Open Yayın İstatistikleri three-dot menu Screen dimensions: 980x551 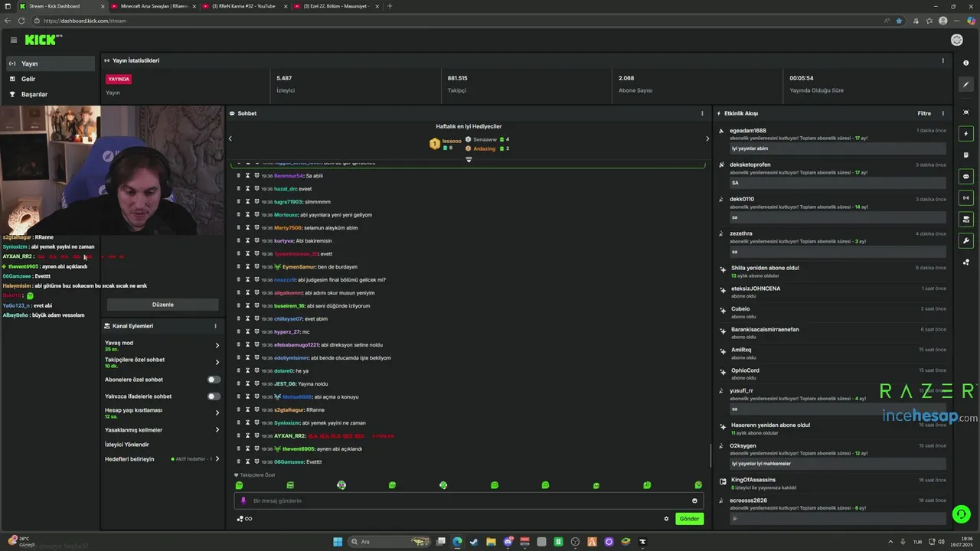[942, 60]
